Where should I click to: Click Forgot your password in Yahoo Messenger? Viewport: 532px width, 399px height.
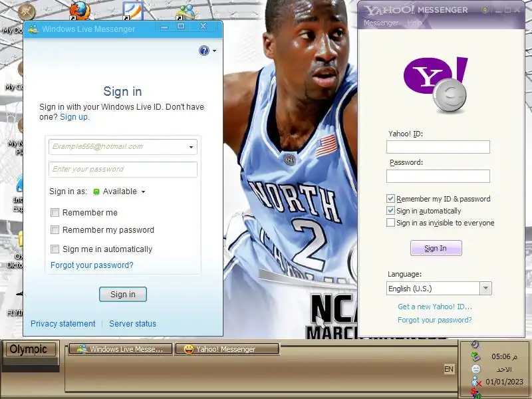point(435,320)
